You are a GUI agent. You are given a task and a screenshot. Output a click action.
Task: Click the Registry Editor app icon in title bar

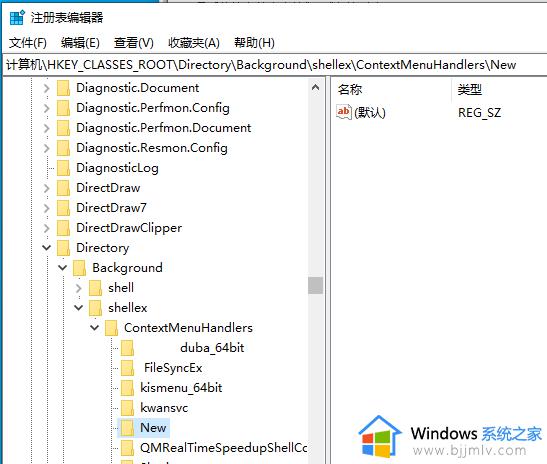(17, 17)
